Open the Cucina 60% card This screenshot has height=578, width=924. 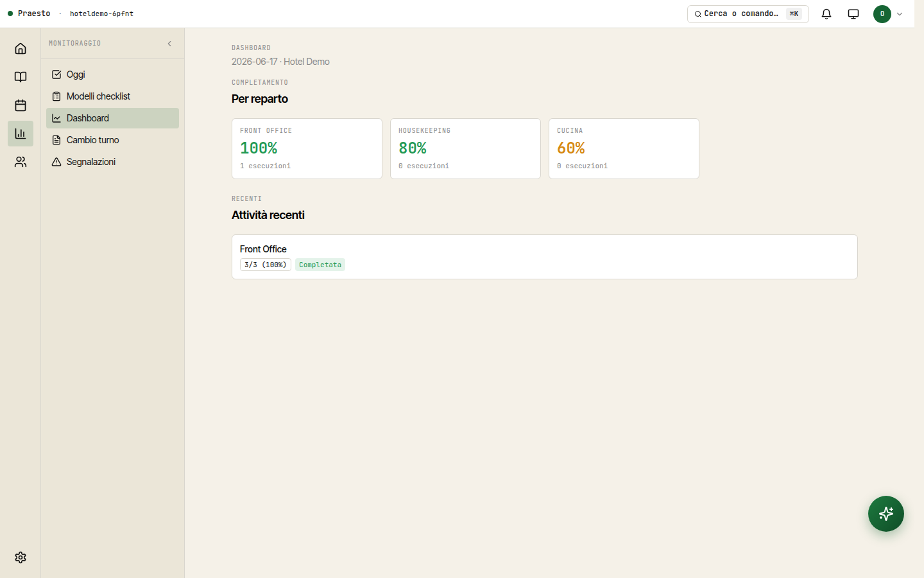[624, 148]
